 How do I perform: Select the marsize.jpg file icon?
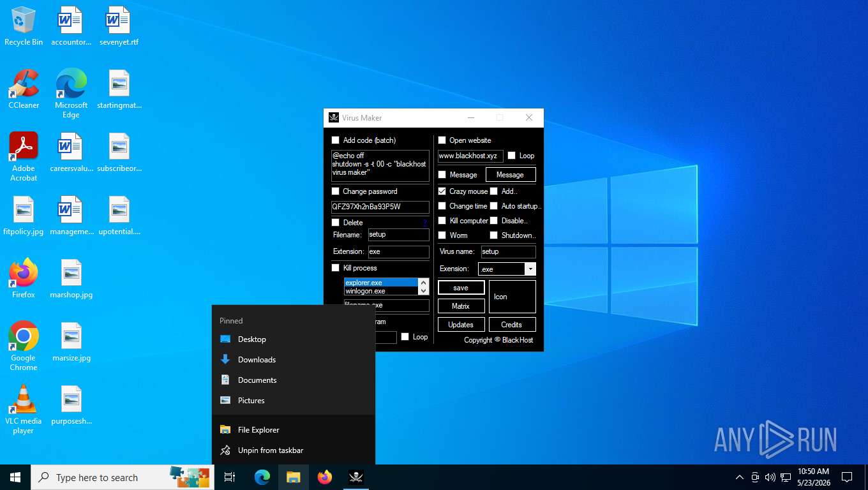(x=71, y=342)
